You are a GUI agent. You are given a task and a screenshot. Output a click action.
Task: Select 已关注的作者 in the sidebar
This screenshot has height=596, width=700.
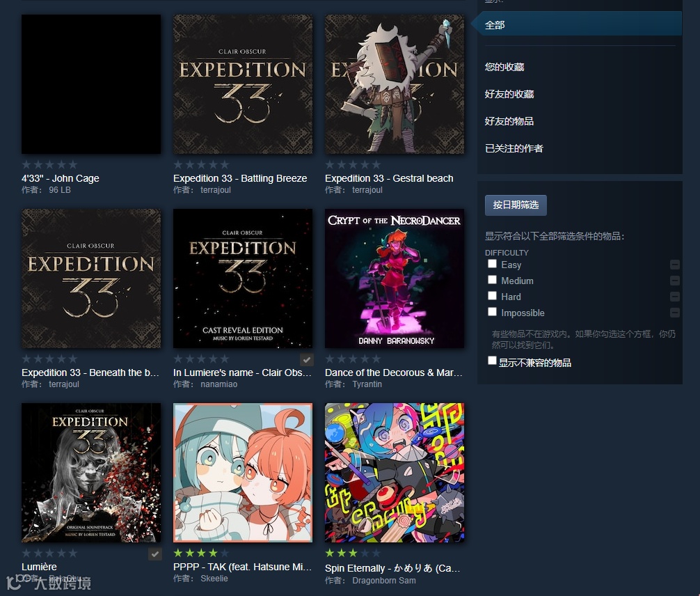click(x=514, y=149)
